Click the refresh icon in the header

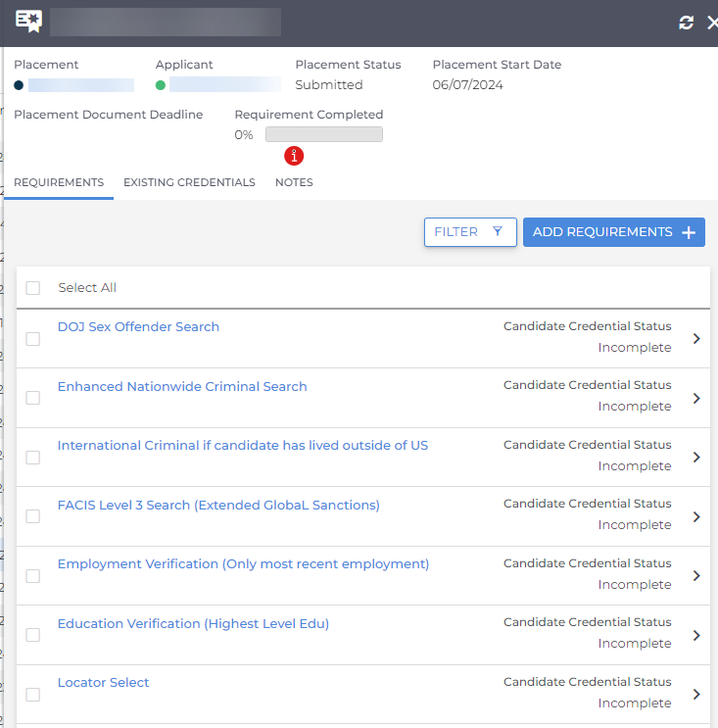tap(686, 23)
